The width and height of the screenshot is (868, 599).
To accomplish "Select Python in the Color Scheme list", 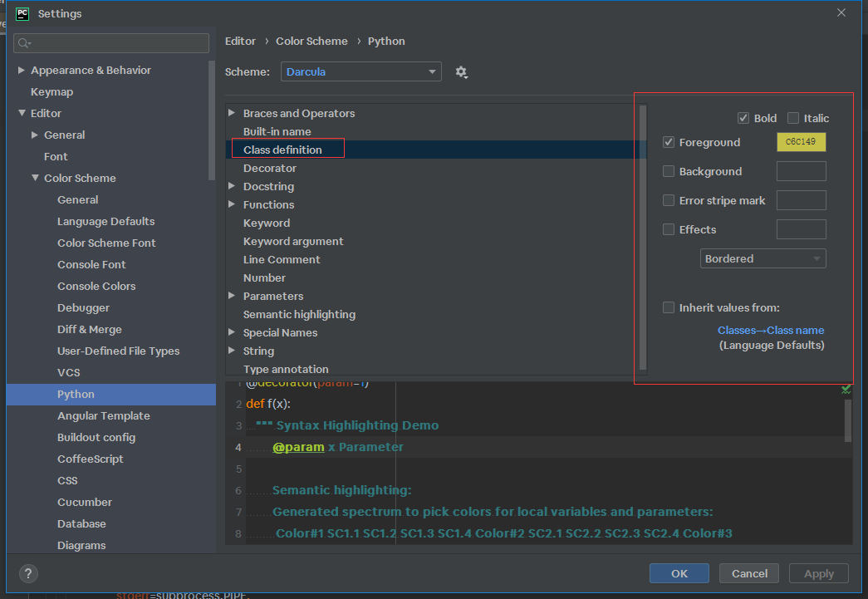I will click(x=111, y=394).
